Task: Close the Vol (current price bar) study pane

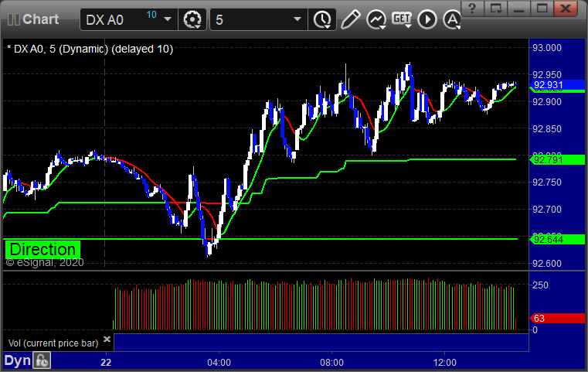Action: (107, 340)
